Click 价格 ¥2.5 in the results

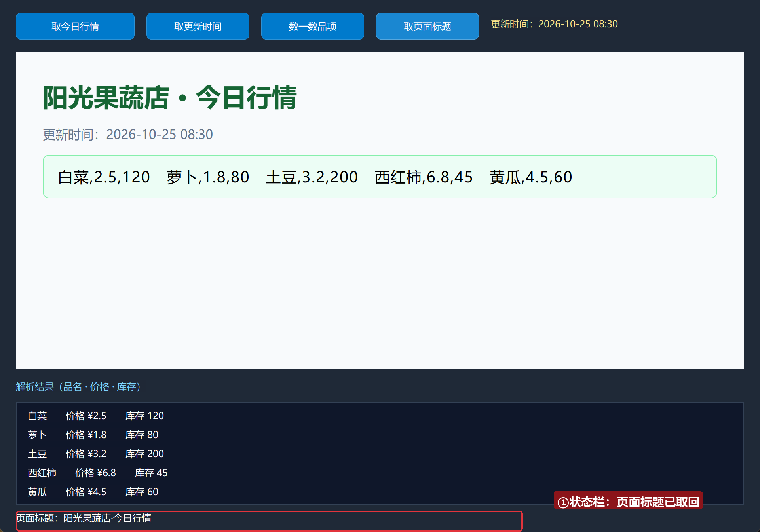[x=86, y=416]
